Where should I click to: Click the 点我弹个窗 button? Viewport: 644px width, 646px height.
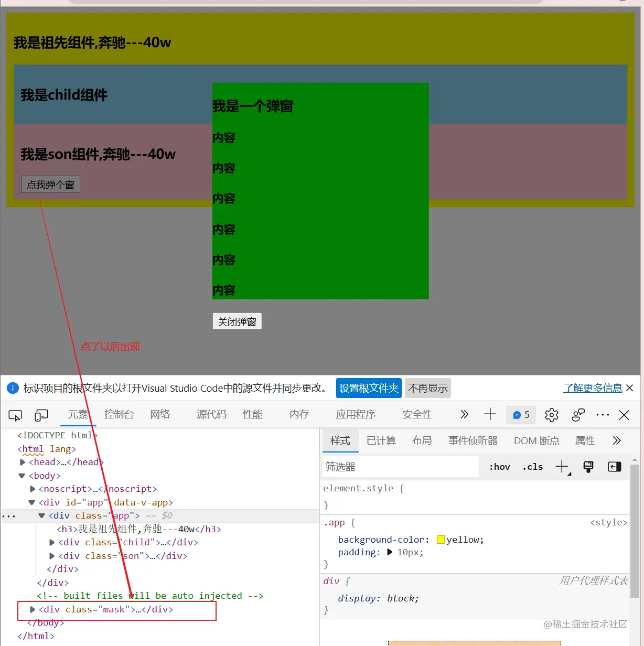[51, 185]
